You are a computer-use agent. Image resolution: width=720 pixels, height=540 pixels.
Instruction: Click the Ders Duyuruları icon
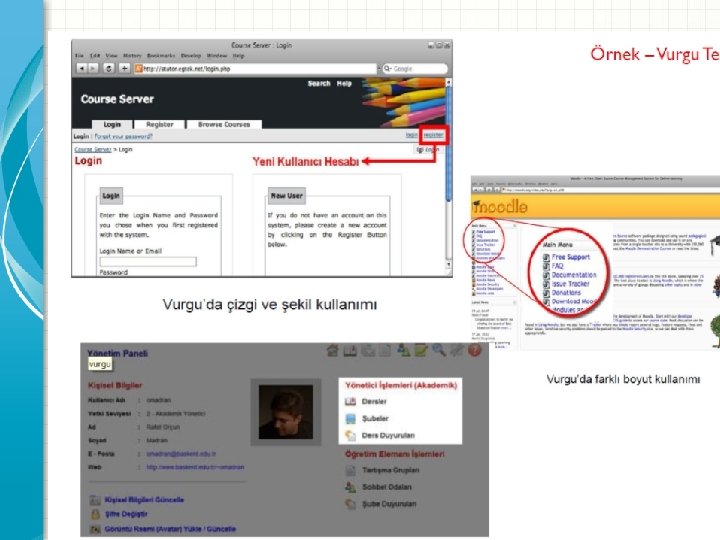[350, 435]
